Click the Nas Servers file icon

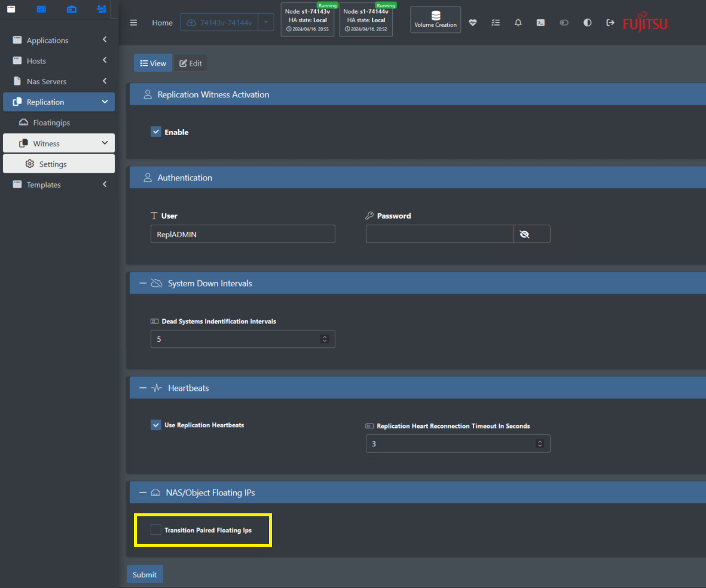click(17, 81)
